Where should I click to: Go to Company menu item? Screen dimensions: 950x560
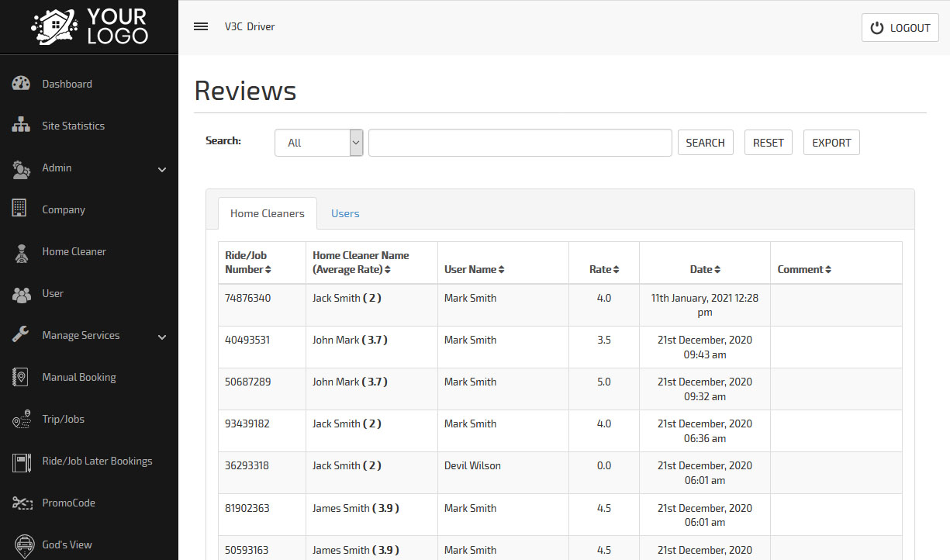(x=64, y=209)
